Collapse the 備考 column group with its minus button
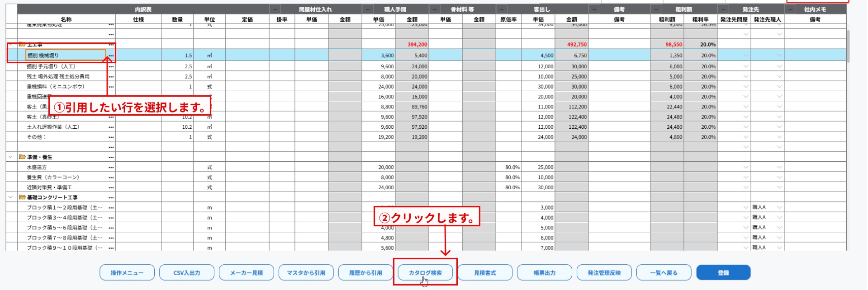 point(594,9)
